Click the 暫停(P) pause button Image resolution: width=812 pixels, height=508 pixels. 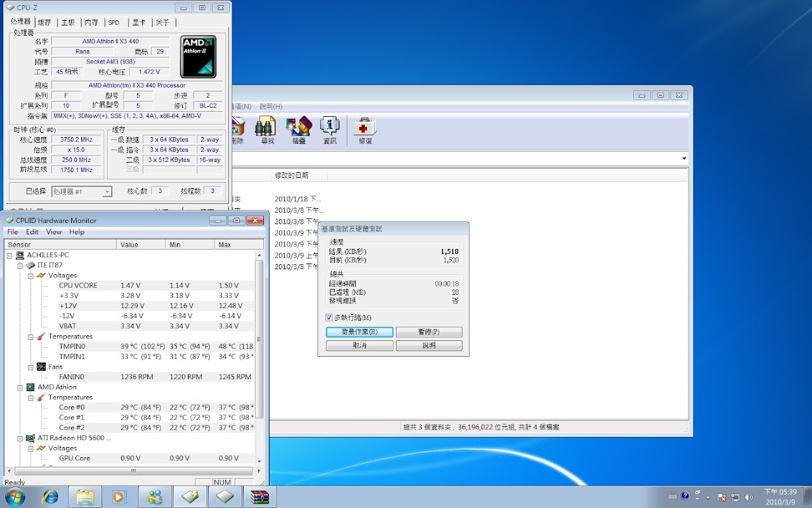[x=429, y=332]
